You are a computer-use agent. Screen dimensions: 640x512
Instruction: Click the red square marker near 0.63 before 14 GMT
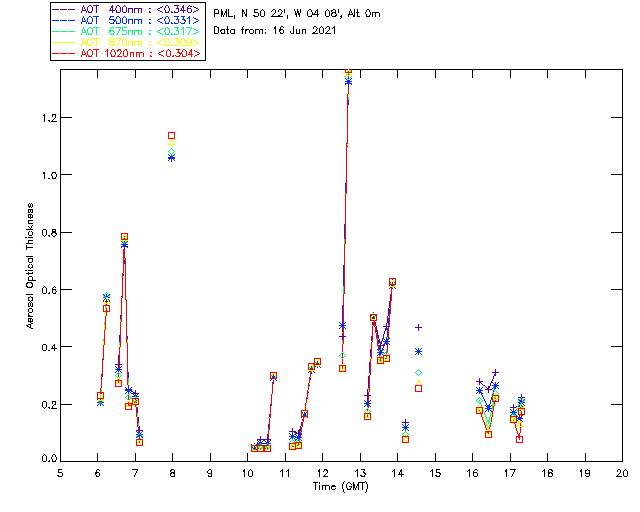pos(392,282)
